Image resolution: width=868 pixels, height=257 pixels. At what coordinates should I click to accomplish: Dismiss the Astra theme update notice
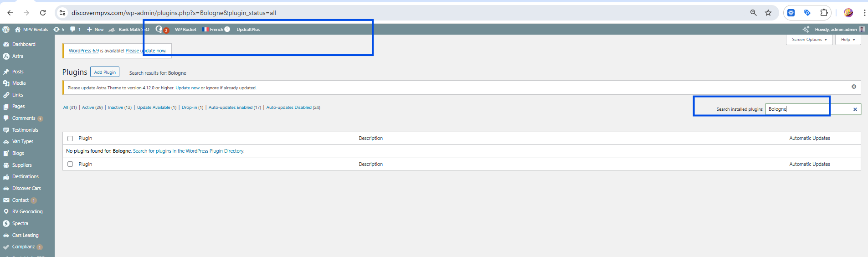pos(854,87)
